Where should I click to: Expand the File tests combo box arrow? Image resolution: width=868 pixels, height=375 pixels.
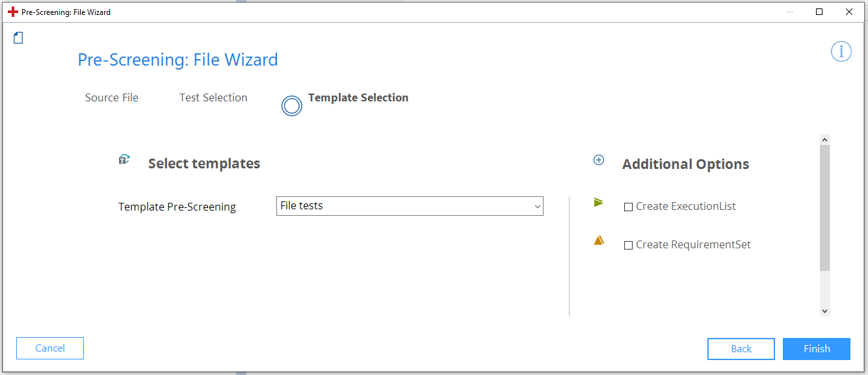[x=537, y=207]
